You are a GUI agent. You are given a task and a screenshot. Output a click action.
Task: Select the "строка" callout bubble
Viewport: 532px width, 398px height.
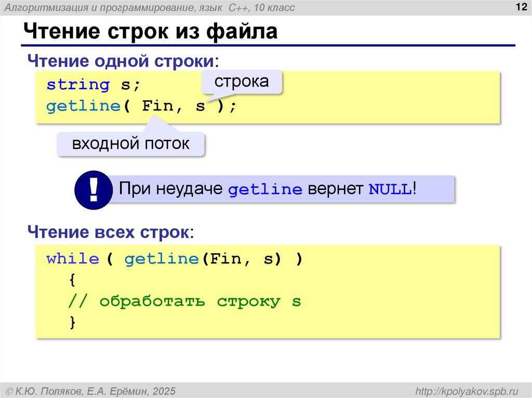click(242, 81)
